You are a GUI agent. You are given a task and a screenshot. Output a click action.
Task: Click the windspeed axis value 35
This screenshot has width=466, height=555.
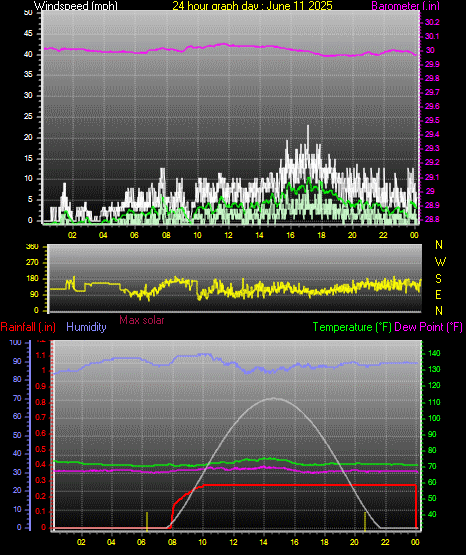[x=28, y=75]
